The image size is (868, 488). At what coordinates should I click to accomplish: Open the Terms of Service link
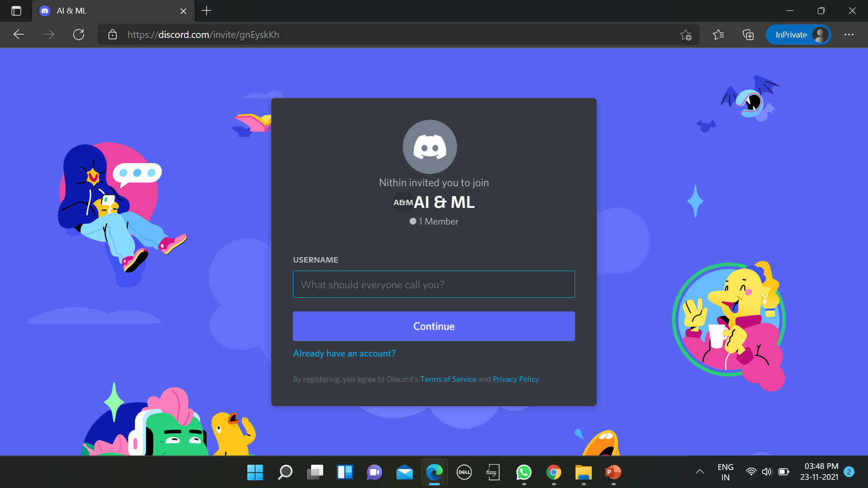pyautogui.click(x=448, y=379)
